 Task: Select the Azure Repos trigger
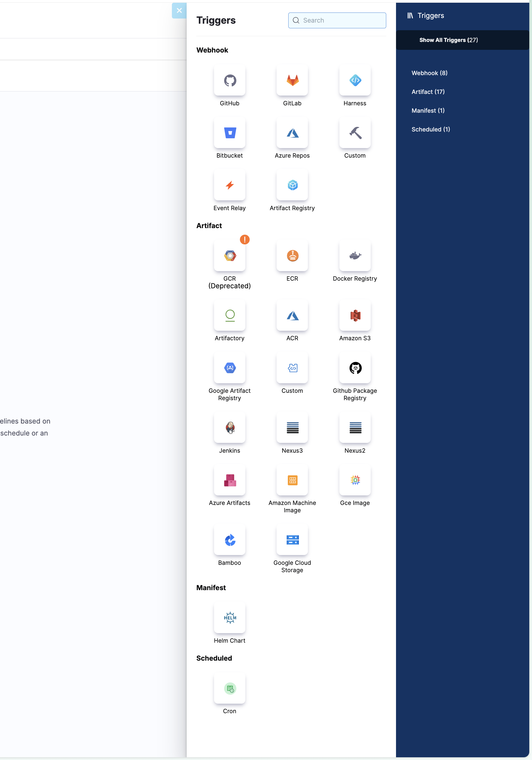(292, 133)
